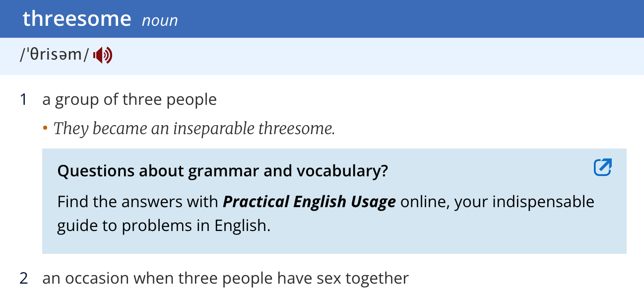Viewport: 644px width, 305px height.
Task: Select the headword "threesome" in the header
Action: (77, 19)
